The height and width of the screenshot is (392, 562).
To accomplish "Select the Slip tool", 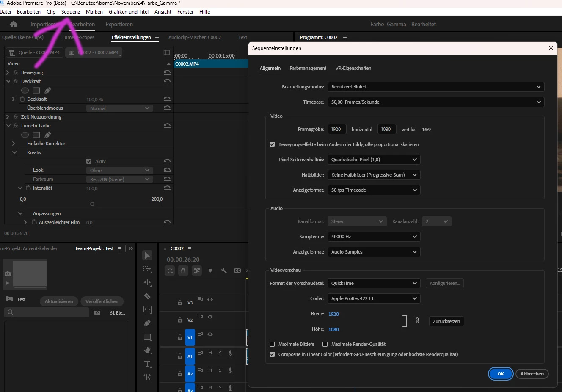I will click(x=147, y=309).
